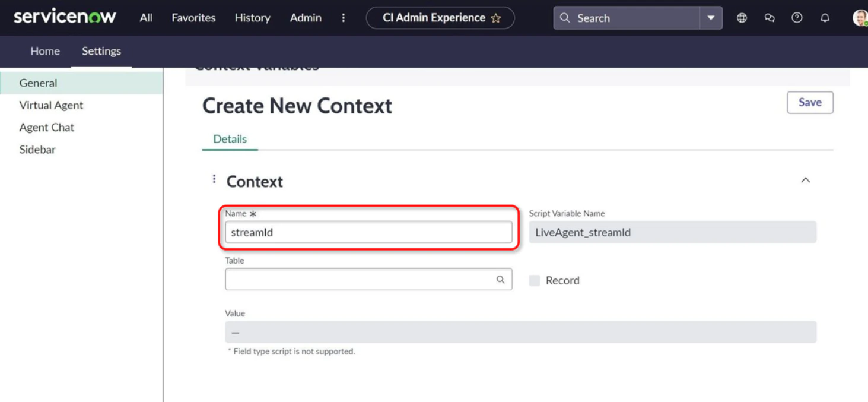Switch to the Home tab
The width and height of the screenshot is (868, 402).
(x=44, y=52)
